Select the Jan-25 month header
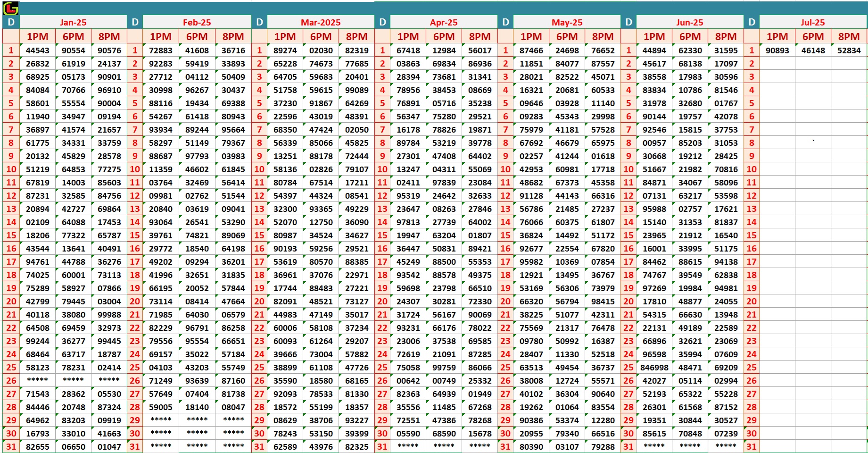This screenshot has width=868, height=453. pyautogui.click(x=73, y=22)
